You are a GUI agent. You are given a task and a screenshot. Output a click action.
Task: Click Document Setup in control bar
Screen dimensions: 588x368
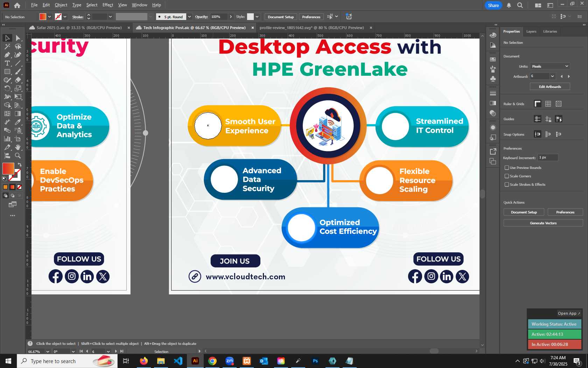pos(281,17)
